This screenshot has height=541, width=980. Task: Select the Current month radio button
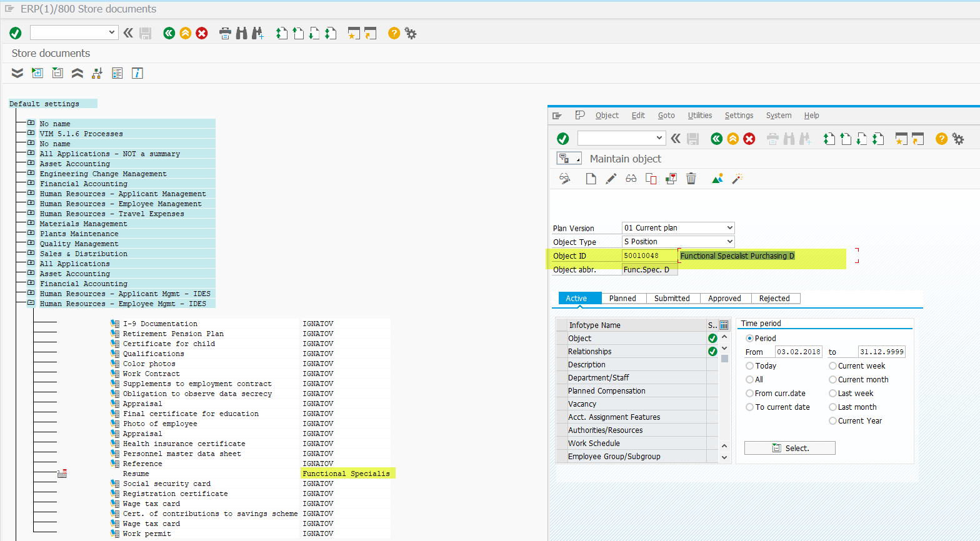tap(832, 380)
